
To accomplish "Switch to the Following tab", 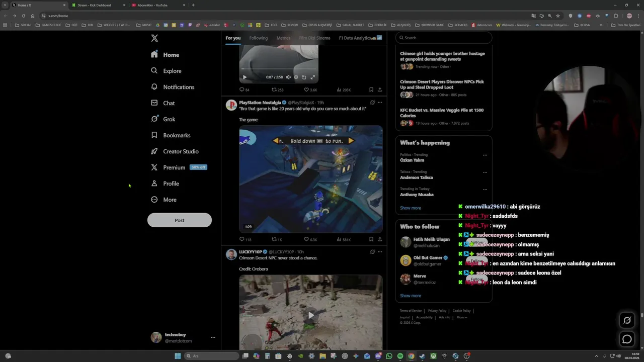I will click(x=259, y=38).
